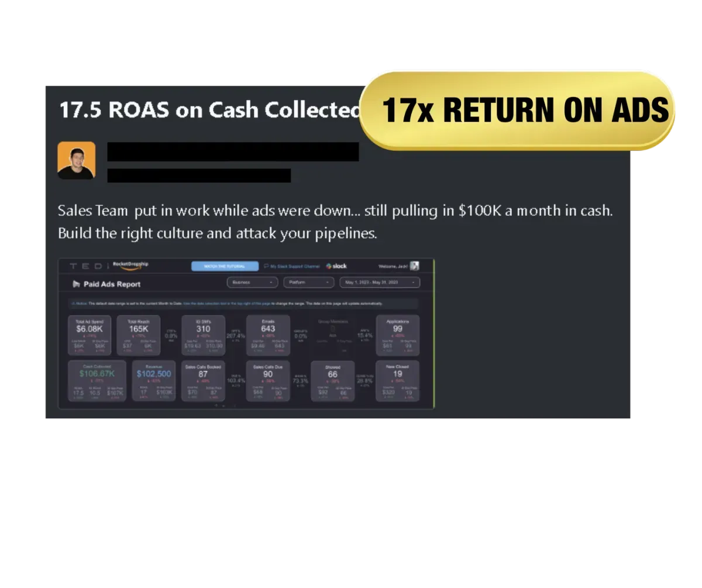Select the Cash Collected $106.67K card
702x588 pixels.
[97, 381]
